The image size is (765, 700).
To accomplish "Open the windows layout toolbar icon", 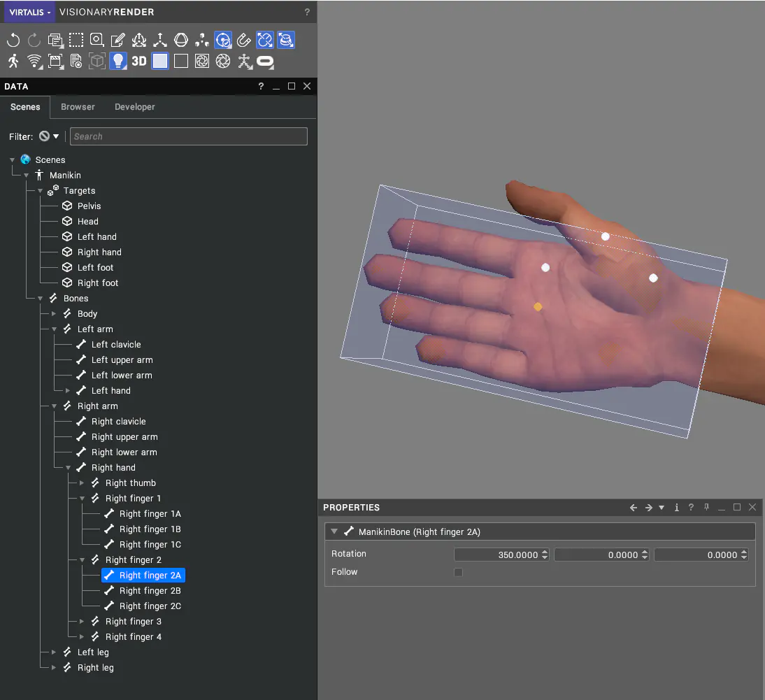I will coord(55,40).
